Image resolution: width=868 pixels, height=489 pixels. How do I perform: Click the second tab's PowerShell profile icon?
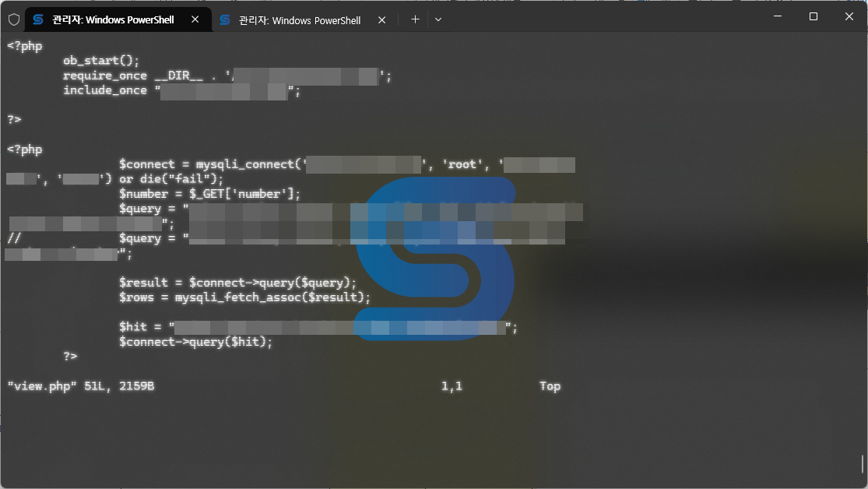[225, 20]
